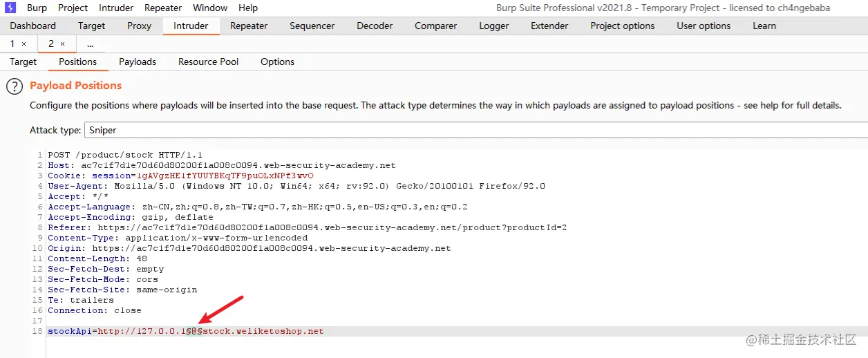Viewport: 868px width, 358px height.
Task: Open the Repeater menu
Action: click(163, 8)
